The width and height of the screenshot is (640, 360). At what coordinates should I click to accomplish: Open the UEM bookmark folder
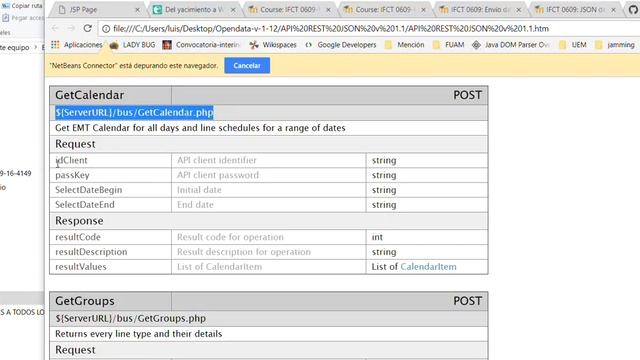click(572, 45)
